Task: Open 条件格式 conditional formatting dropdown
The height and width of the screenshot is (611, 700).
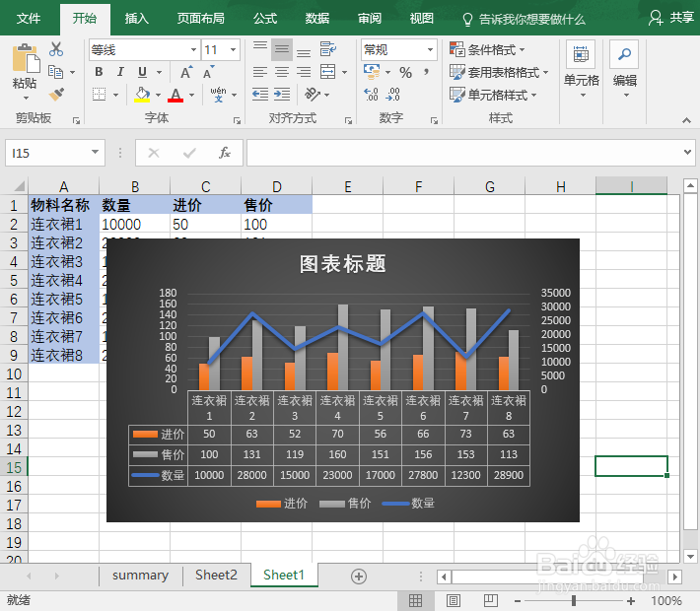Action: [487, 49]
